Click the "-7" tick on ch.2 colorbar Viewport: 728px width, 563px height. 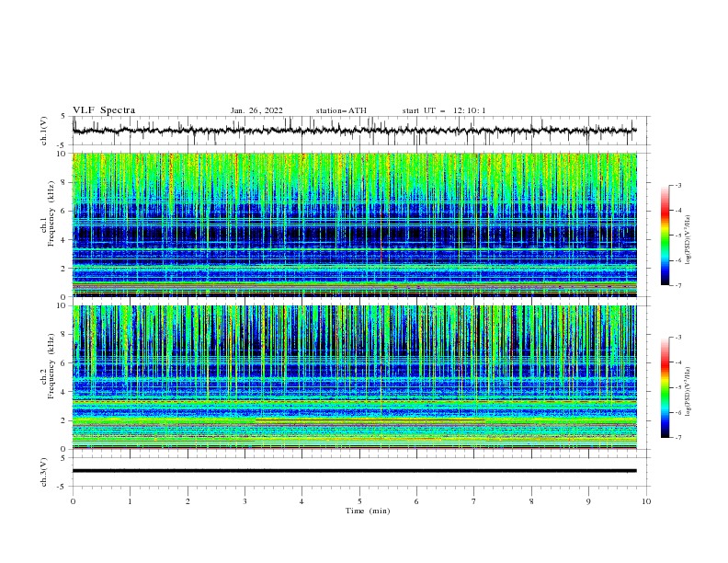[x=677, y=438]
